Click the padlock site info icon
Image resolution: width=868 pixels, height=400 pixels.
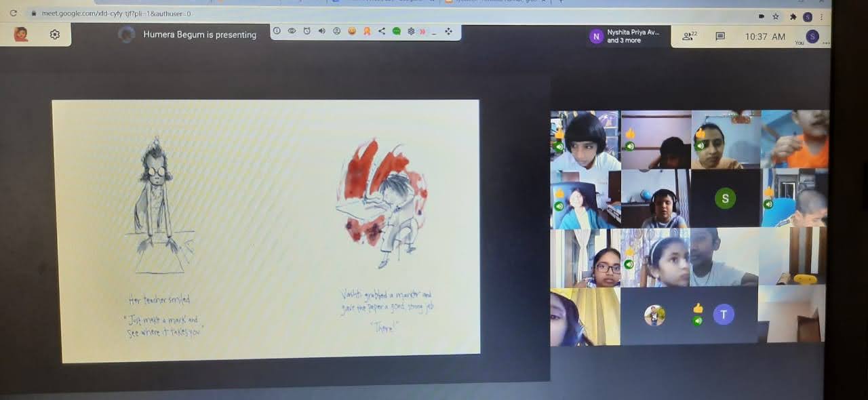[x=34, y=14]
